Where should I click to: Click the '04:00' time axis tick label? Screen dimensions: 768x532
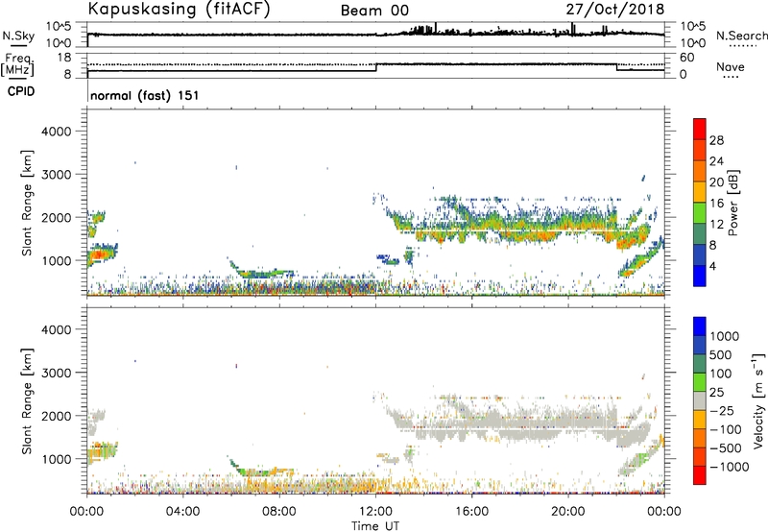(182, 512)
